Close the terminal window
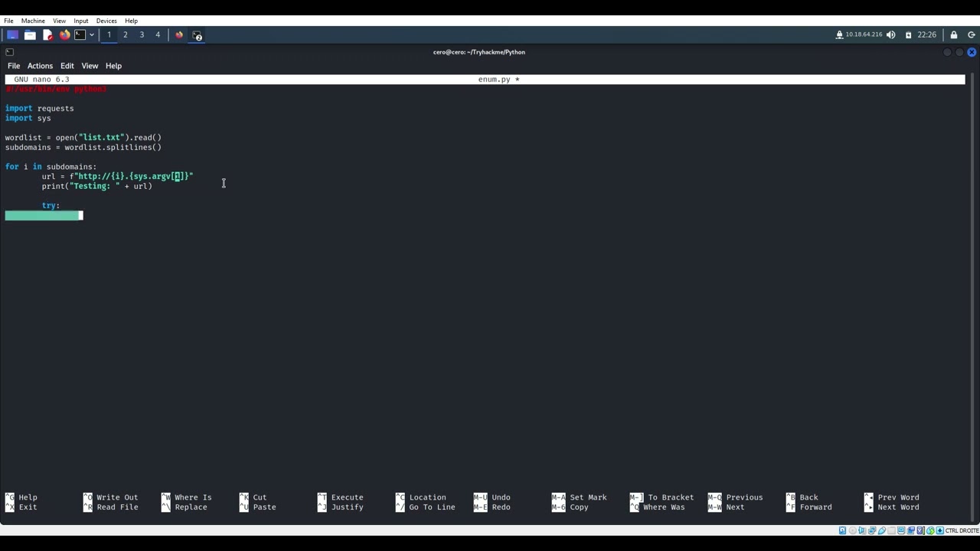The image size is (980, 551). click(972, 52)
